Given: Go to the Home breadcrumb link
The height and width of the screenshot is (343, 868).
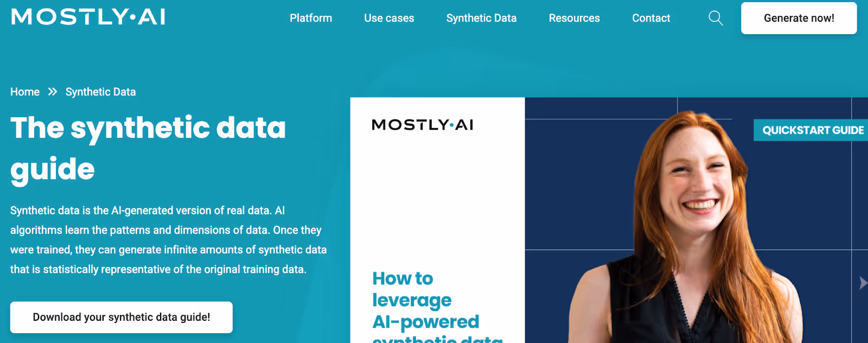Looking at the screenshot, I should [25, 92].
